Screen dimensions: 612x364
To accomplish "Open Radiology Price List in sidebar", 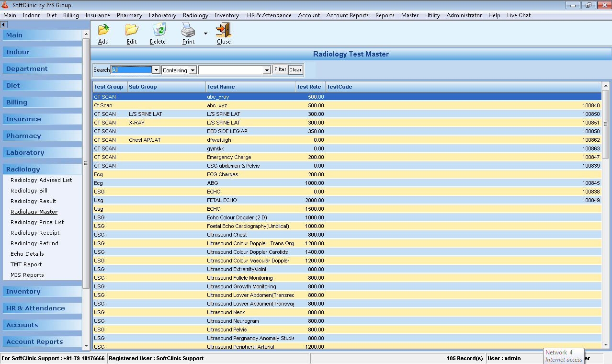I will click(37, 222).
